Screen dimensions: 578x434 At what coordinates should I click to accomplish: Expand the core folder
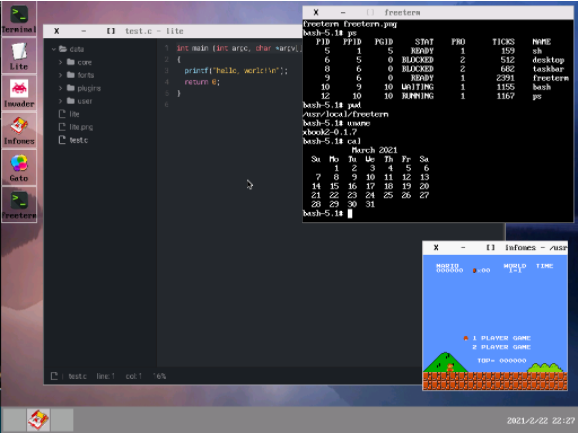[x=79, y=62]
